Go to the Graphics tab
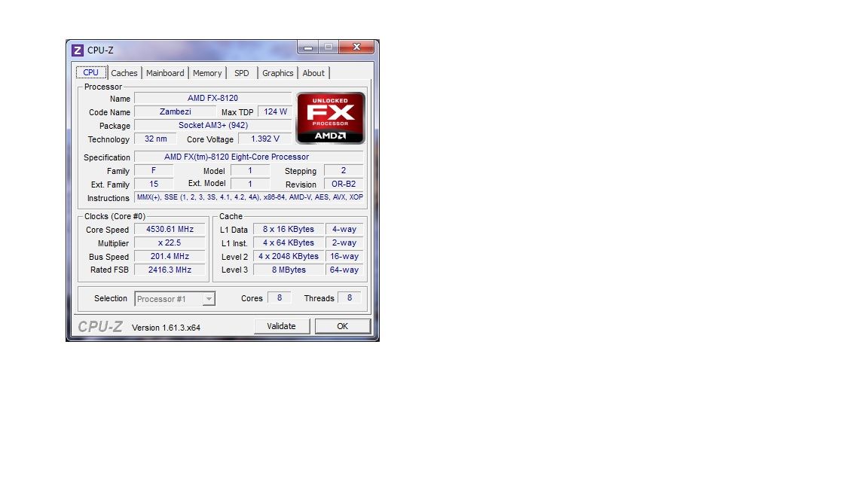Image resolution: width=868 pixels, height=488 pixels. pyautogui.click(x=278, y=73)
